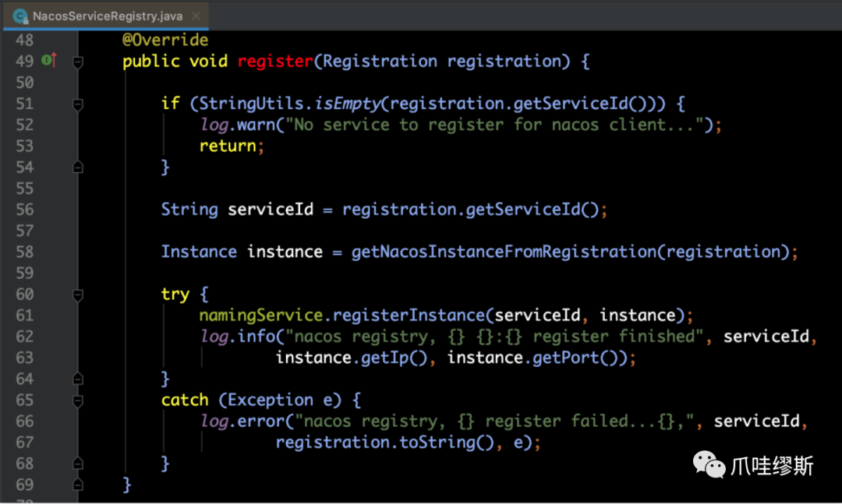Click the registerInstance method call

pyautogui.click(x=409, y=315)
